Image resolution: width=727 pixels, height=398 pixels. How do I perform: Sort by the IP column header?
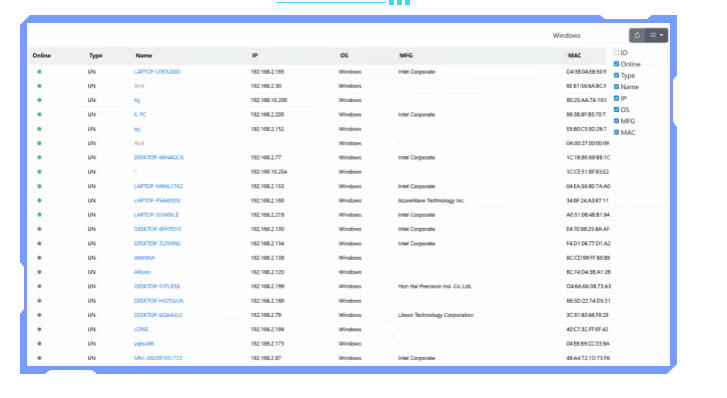coord(255,55)
